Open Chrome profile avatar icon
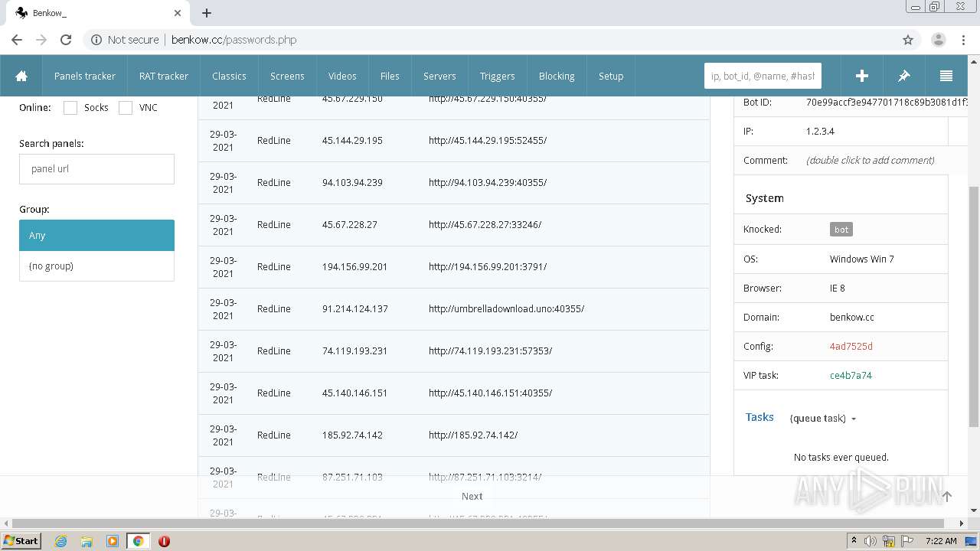The width and height of the screenshot is (980, 551). tap(938, 40)
